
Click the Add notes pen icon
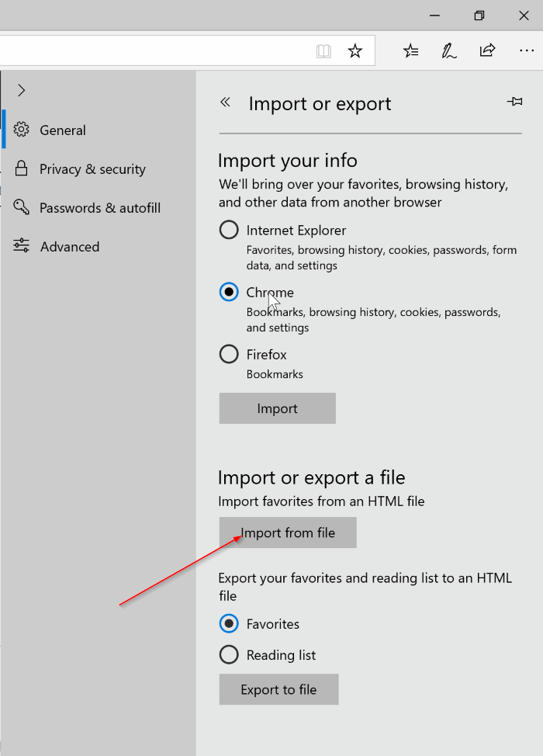(x=449, y=50)
